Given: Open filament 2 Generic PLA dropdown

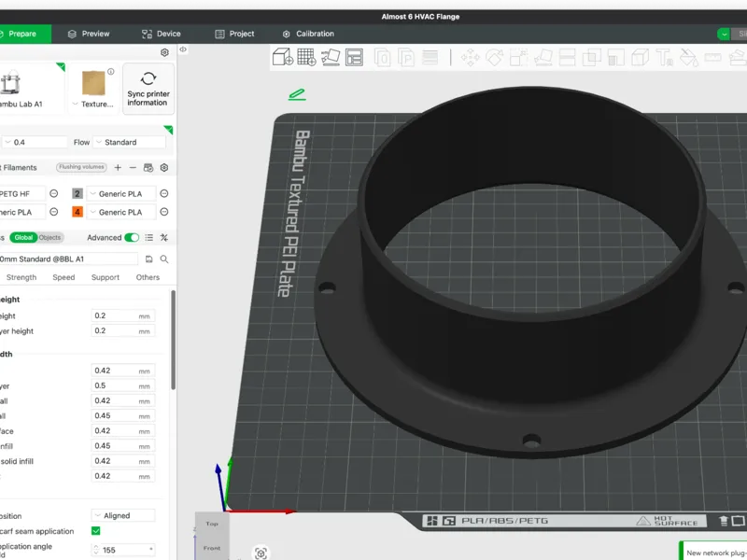Looking at the screenshot, I should point(121,194).
